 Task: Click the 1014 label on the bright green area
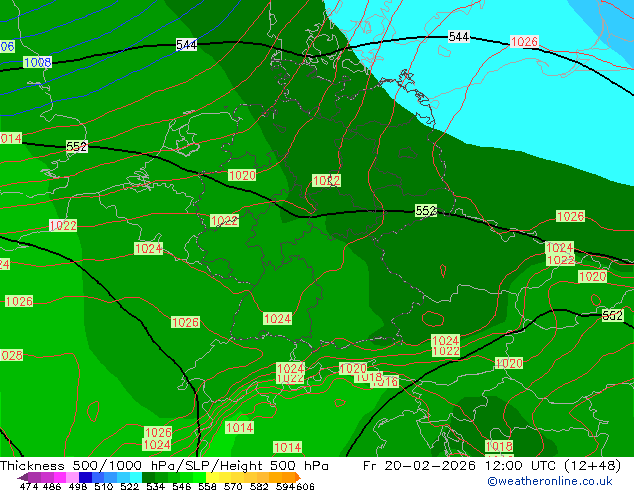tap(240, 427)
